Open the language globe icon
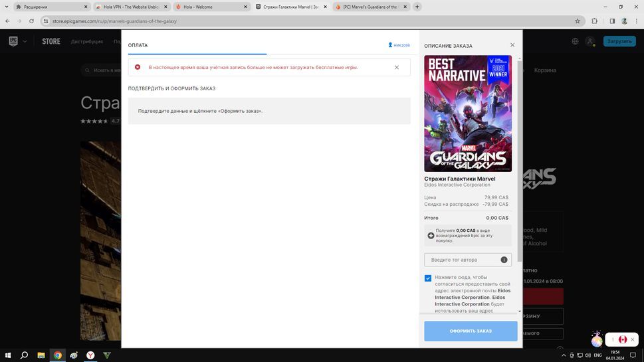644x362 pixels. 575,41
